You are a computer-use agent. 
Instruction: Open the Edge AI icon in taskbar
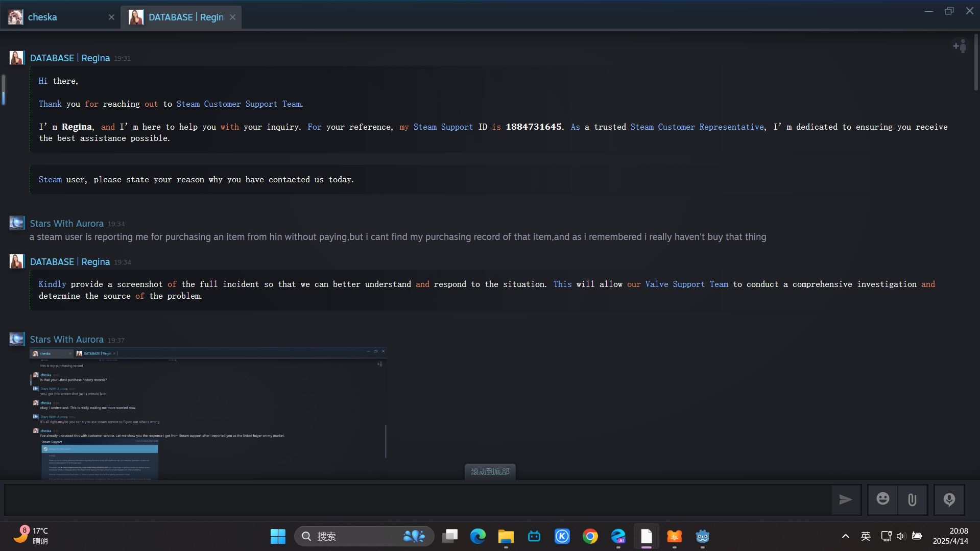click(618, 536)
